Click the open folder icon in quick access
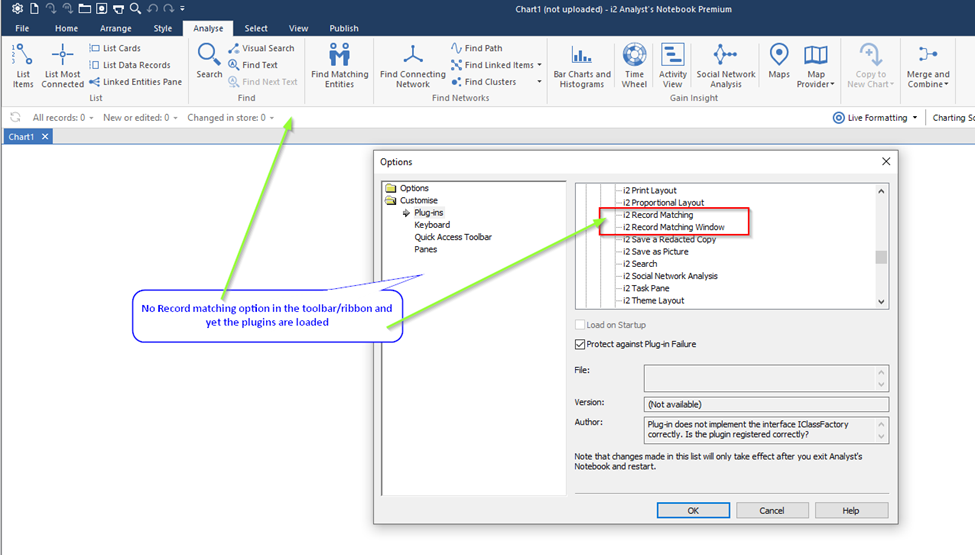Image resolution: width=975 pixels, height=555 pixels. 85,9
